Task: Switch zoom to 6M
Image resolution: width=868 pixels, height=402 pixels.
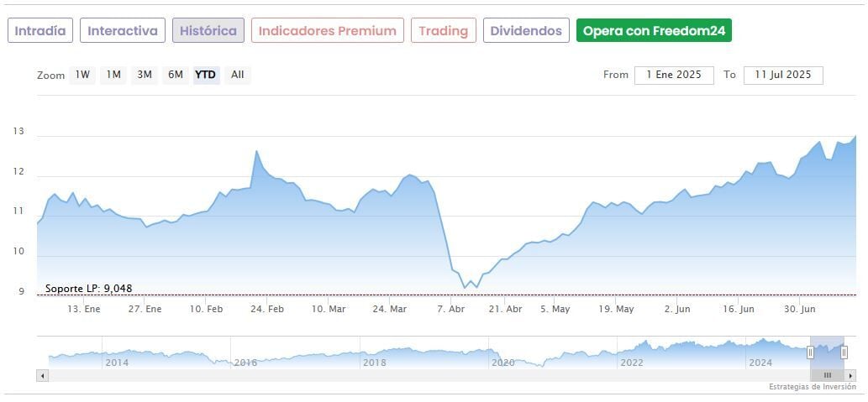Action: pos(175,75)
